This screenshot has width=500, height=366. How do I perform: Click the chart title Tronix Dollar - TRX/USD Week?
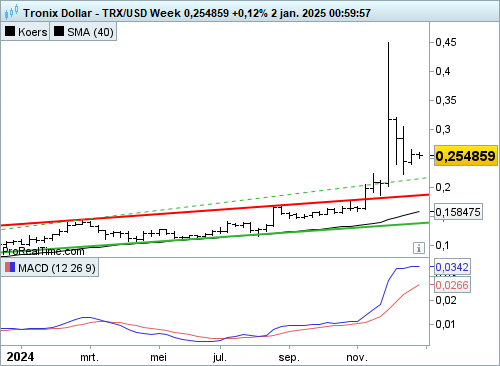tap(102, 13)
